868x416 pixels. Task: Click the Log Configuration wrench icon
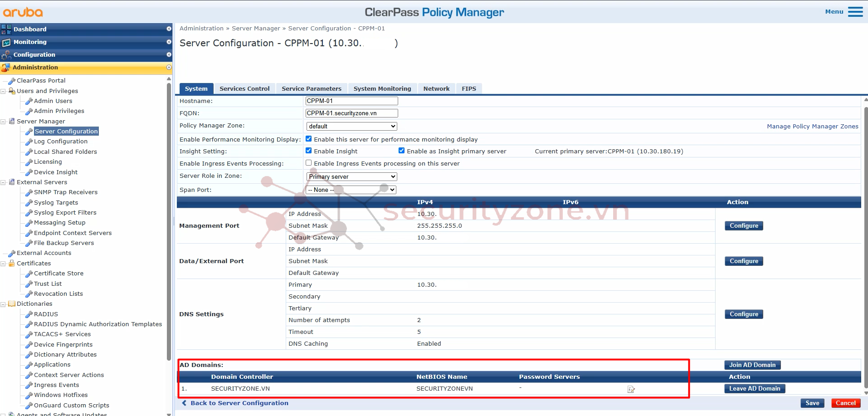tap(29, 142)
